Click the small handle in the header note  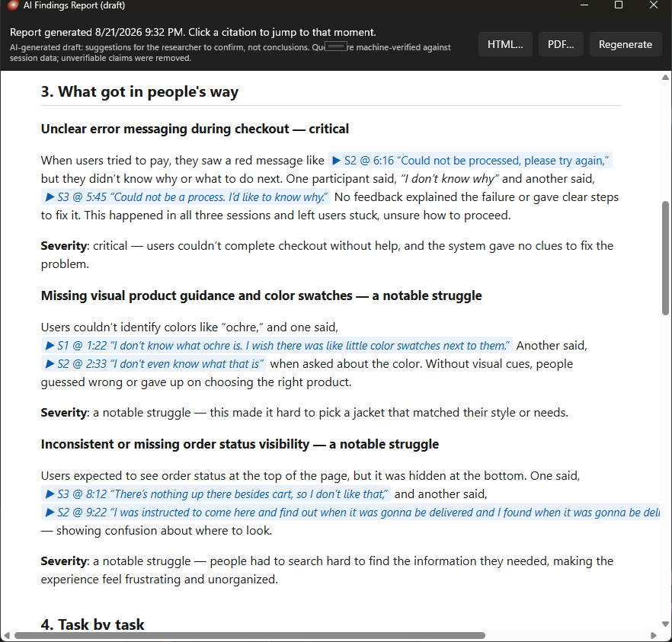(x=337, y=46)
